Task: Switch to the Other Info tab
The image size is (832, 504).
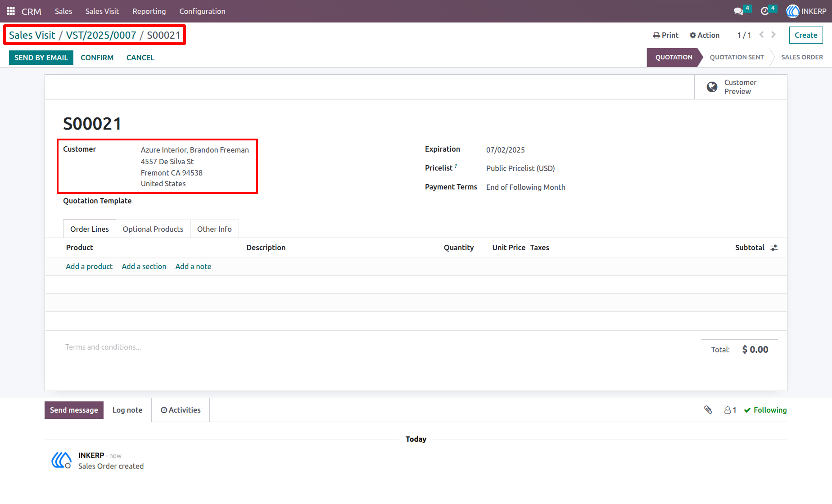Action: [x=214, y=229]
